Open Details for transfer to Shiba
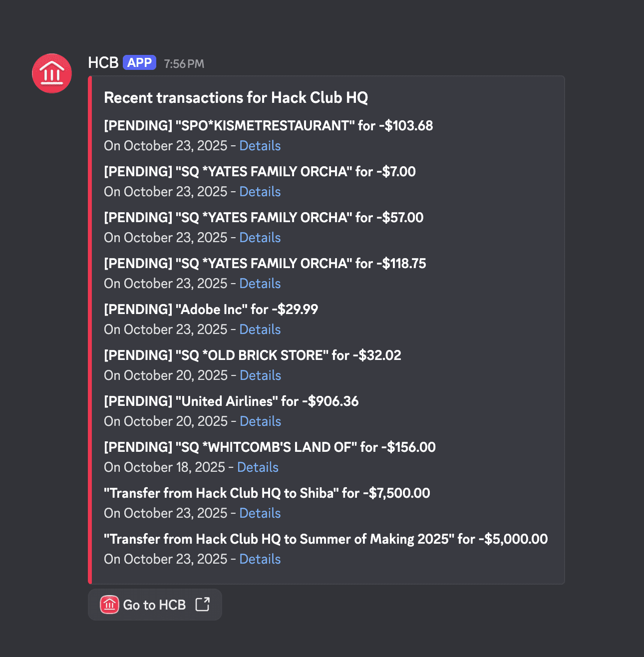644x657 pixels. [x=260, y=513]
